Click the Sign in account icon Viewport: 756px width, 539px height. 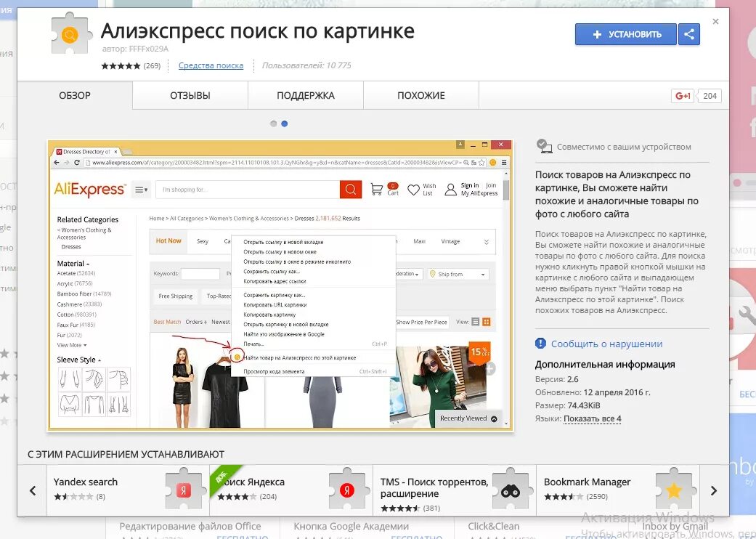pyautogui.click(x=450, y=190)
